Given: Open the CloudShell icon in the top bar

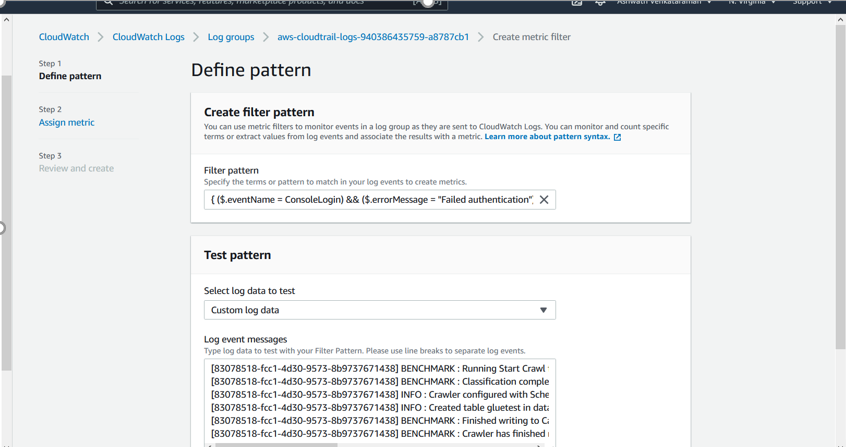Looking at the screenshot, I should (577, 3).
